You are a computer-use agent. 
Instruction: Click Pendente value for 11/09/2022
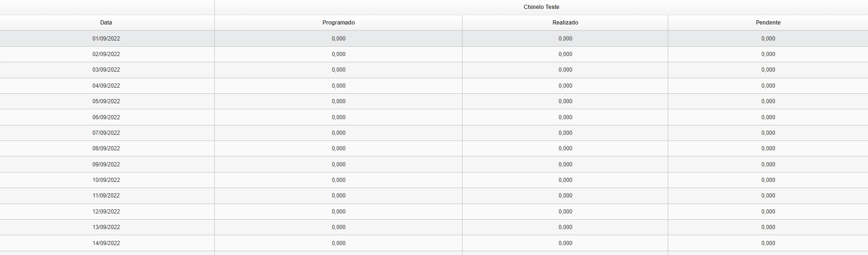768,196
